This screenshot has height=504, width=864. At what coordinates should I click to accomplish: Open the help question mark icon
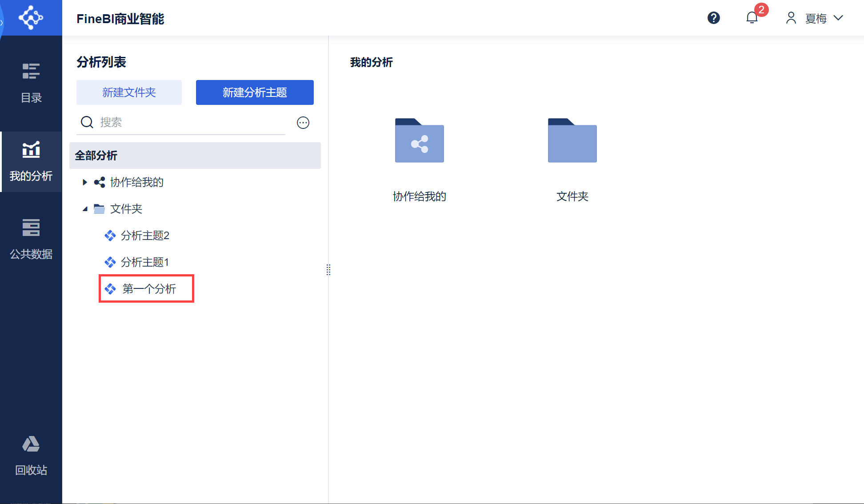pos(713,18)
